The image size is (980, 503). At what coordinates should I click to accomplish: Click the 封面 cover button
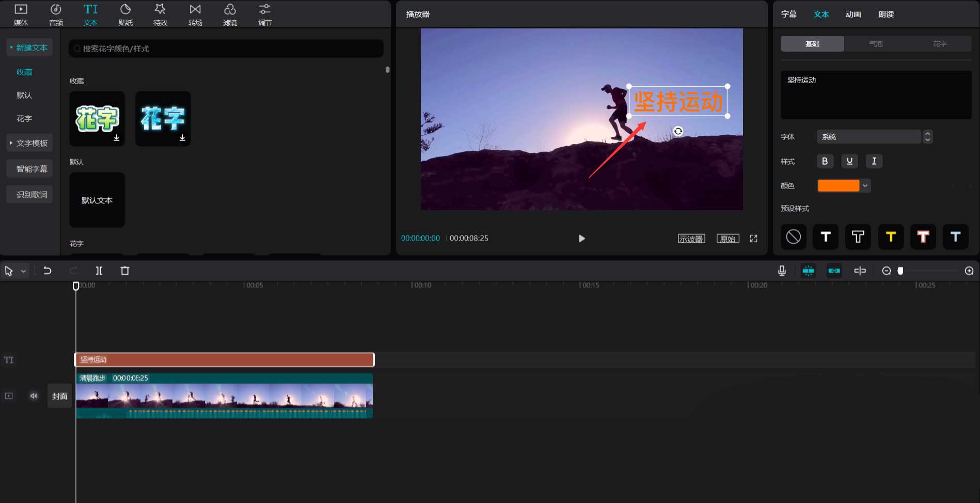click(60, 396)
